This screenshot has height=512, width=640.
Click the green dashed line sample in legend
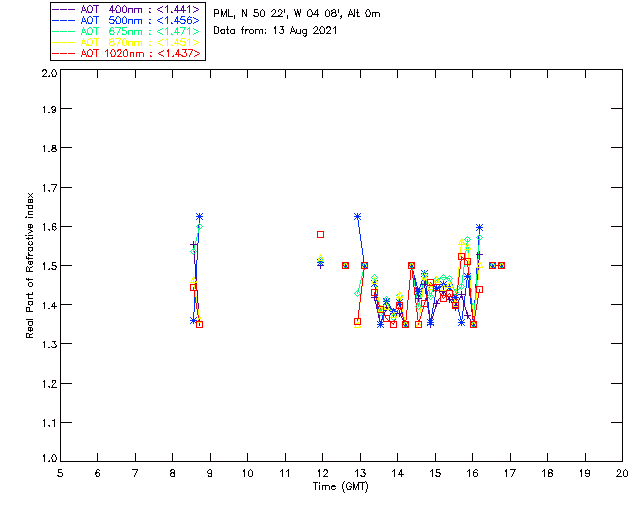click(64, 31)
